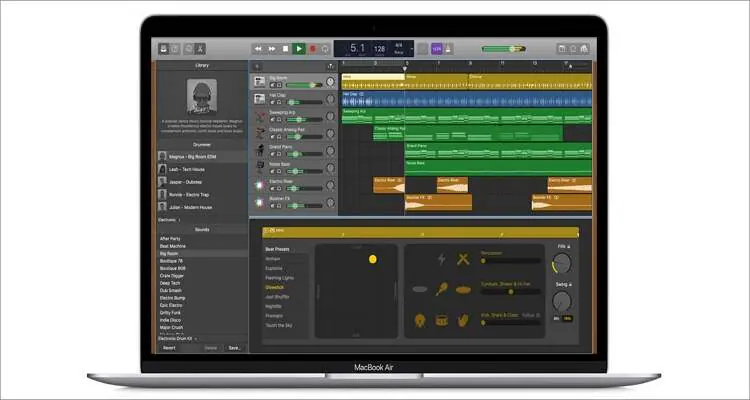Open the Editors scissors icon
This screenshot has width=750, height=400.
[x=200, y=49]
